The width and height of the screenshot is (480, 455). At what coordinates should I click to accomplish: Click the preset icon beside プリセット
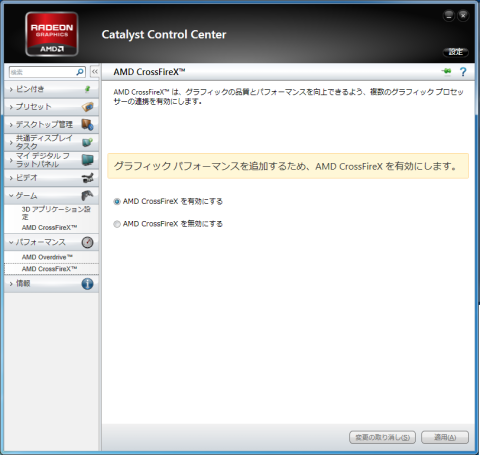point(87,107)
